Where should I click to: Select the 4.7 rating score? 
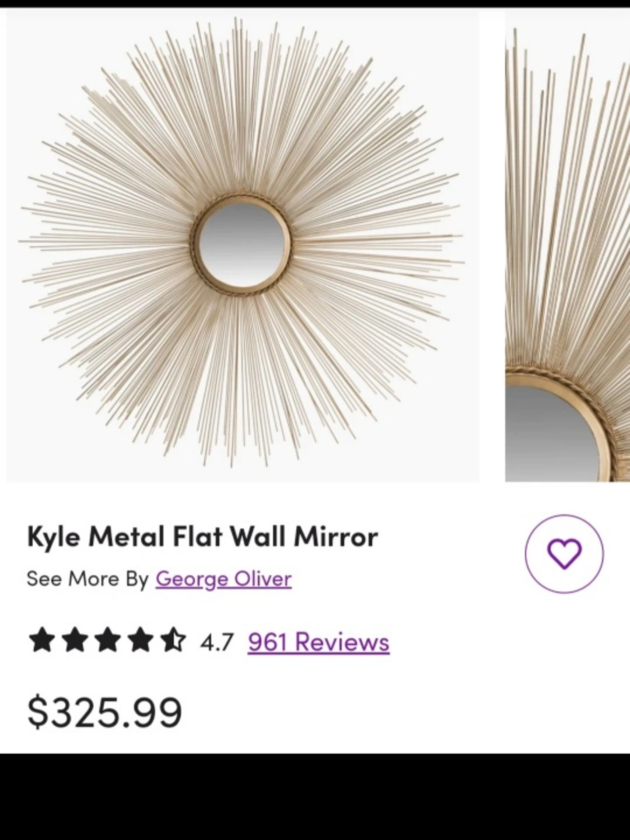(x=216, y=642)
